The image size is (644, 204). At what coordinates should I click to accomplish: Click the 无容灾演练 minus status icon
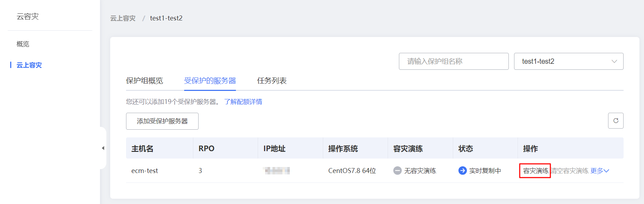tap(397, 171)
